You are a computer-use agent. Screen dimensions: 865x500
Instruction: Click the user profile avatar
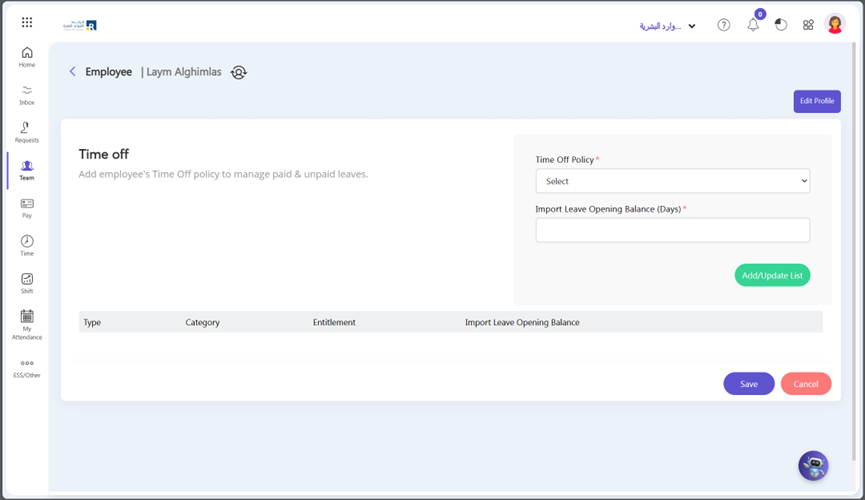point(835,25)
